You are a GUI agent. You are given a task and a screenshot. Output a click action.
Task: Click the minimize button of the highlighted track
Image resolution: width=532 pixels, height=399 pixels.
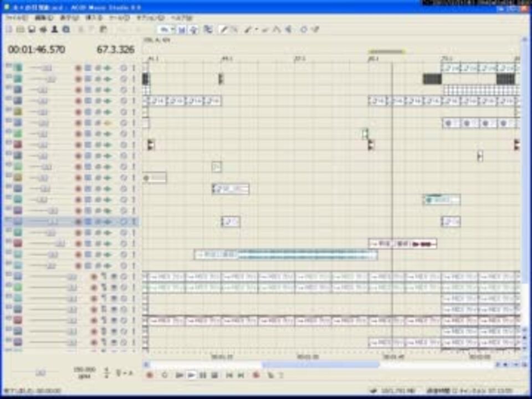click(x=8, y=219)
